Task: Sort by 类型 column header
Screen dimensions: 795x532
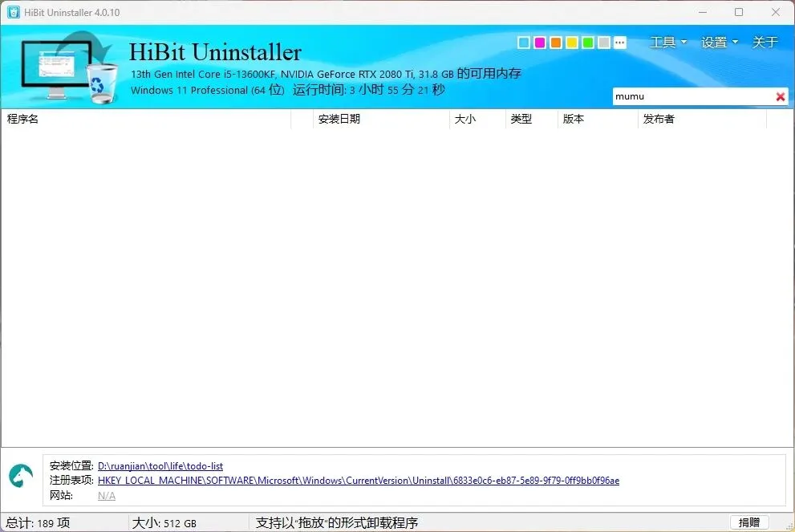Action: pyautogui.click(x=532, y=120)
